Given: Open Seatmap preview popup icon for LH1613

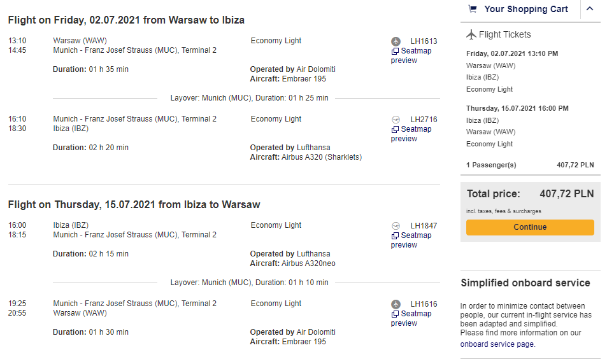Looking at the screenshot, I should (395, 51).
